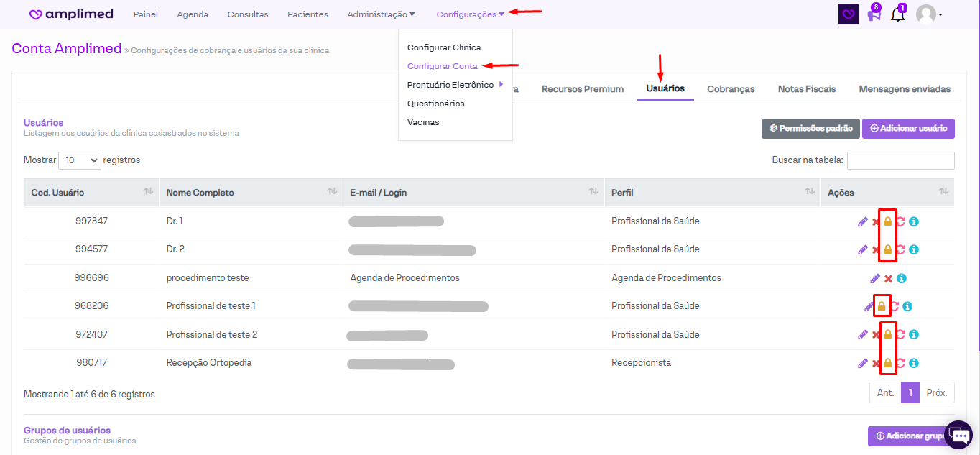980x455 pixels.
Task: Click the Adicionar usuário button
Action: click(x=908, y=129)
